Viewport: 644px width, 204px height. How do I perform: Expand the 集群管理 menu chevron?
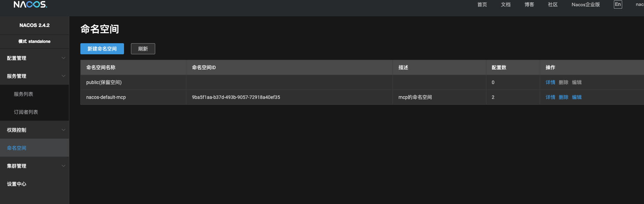(x=63, y=166)
